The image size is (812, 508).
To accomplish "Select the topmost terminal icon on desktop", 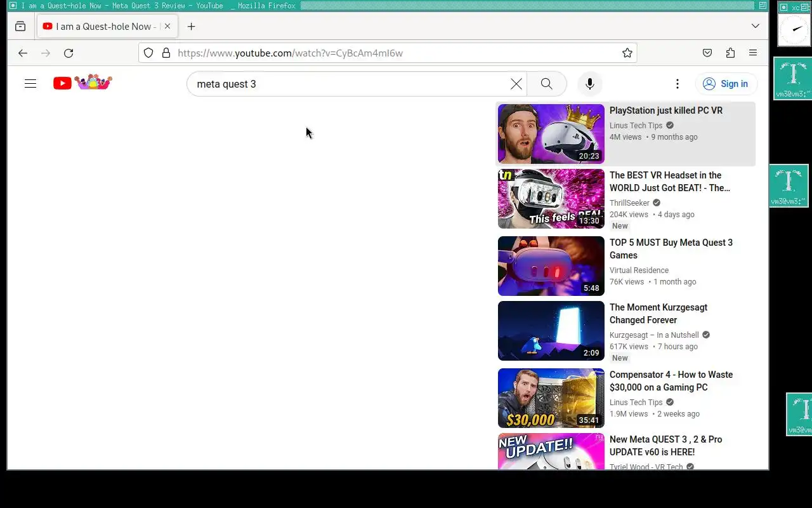I will click(793, 78).
